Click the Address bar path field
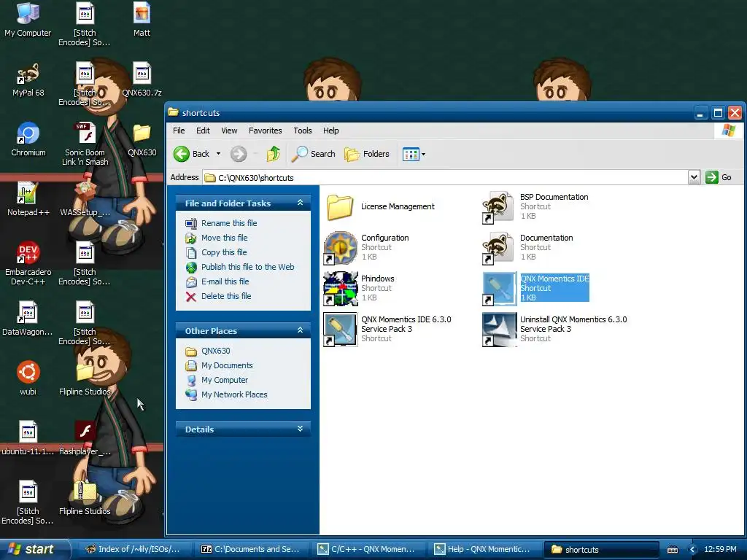747x560 pixels. click(446, 178)
